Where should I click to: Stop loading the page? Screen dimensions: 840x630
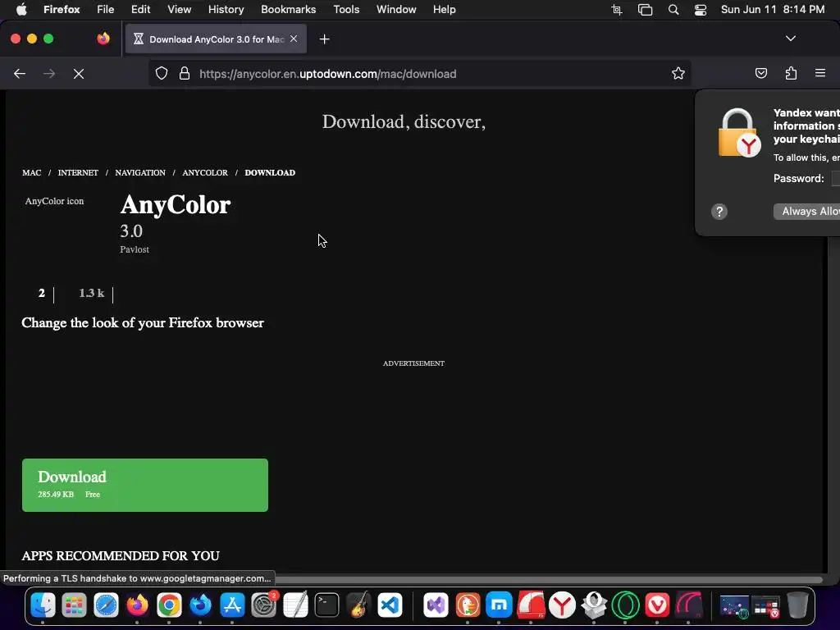tap(79, 74)
